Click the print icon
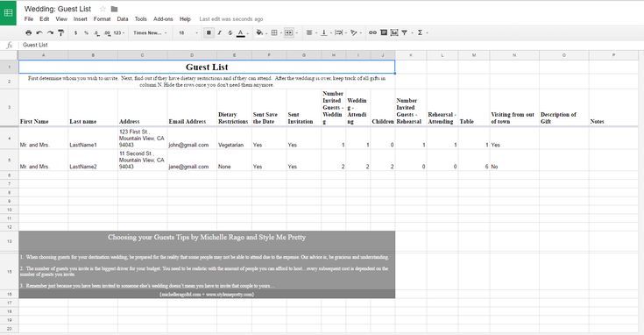The height and width of the screenshot is (335, 644). point(28,32)
